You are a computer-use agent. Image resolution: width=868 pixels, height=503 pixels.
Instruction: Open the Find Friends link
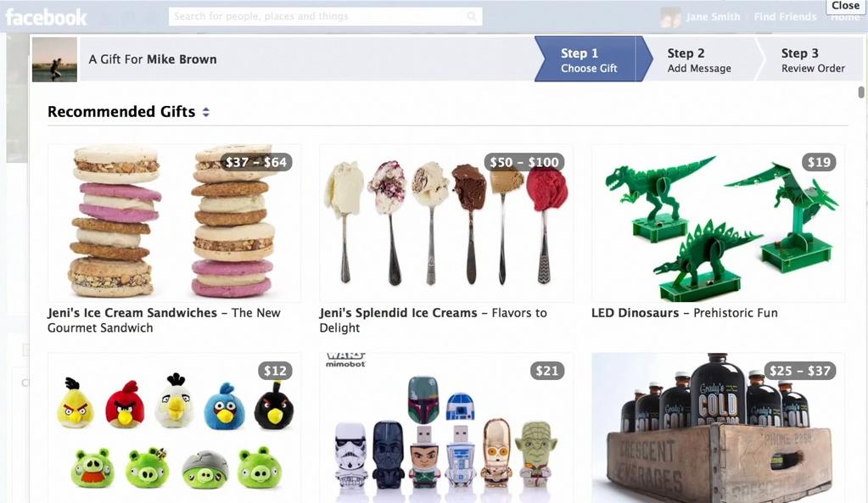tap(785, 17)
